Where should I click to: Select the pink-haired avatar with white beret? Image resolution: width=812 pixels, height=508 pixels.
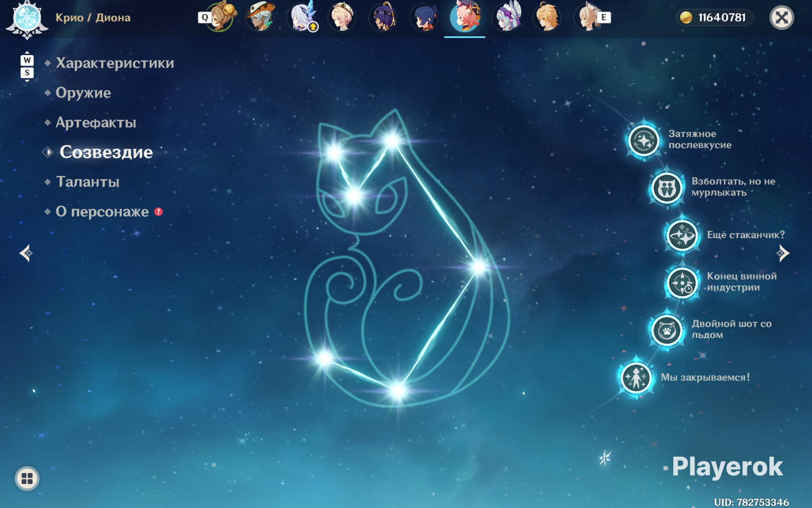(x=343, y=17)
